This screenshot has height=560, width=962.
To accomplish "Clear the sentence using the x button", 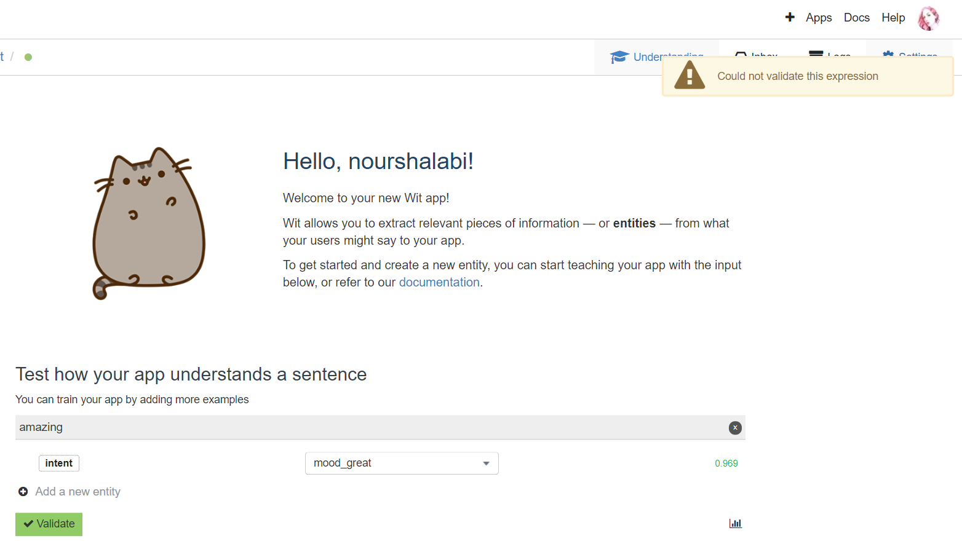I will coord(735,427).
